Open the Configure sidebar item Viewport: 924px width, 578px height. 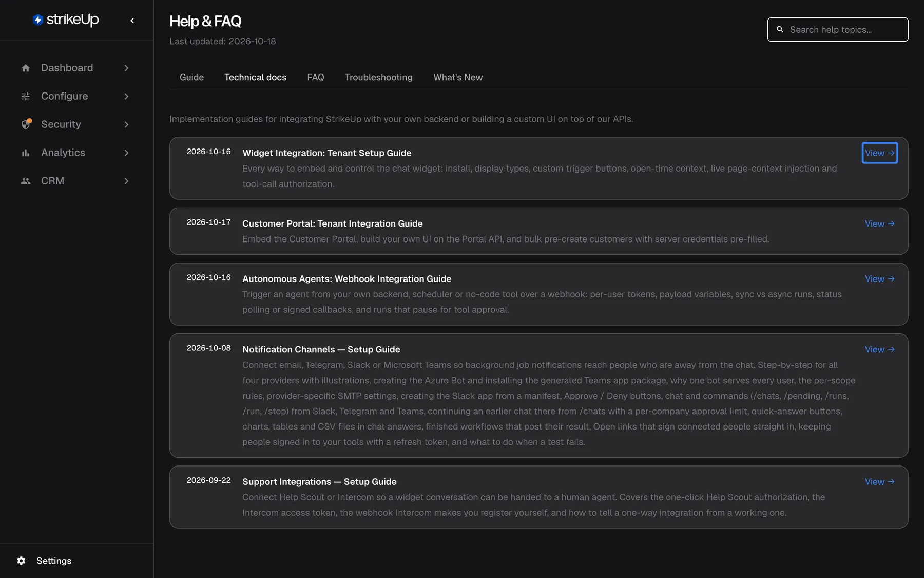point(76,96)
